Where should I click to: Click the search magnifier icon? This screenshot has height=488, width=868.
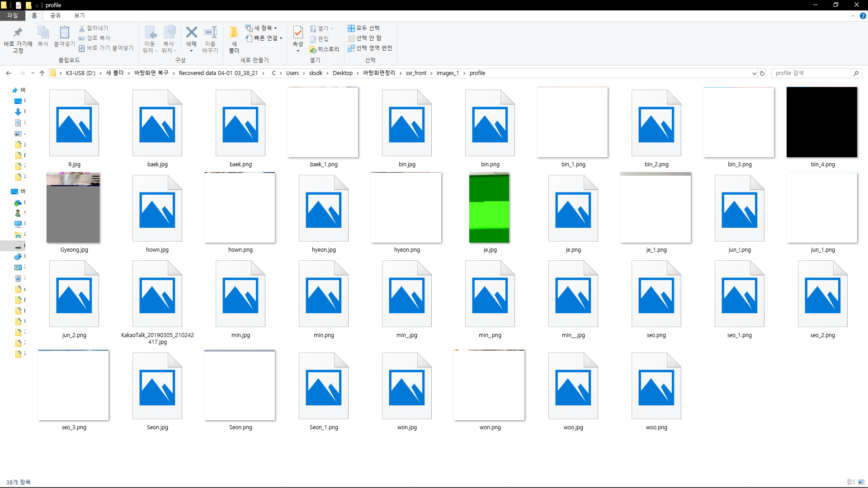[x=856, y=73]
